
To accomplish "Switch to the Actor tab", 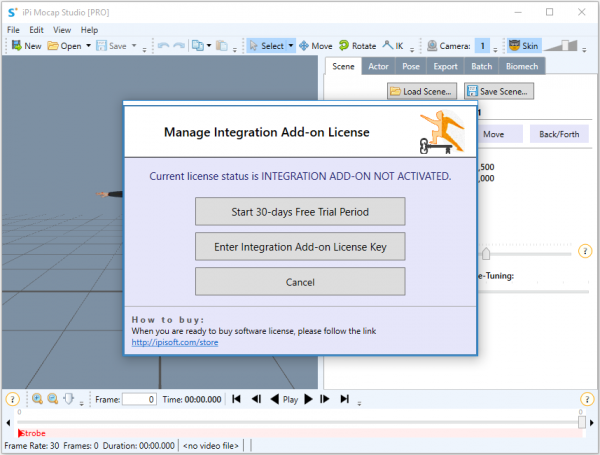I will 378,67.
